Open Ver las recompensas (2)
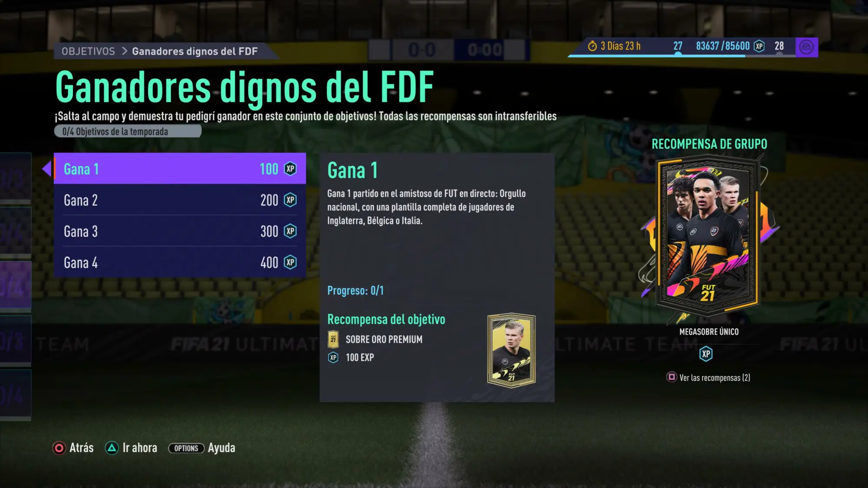 [714, 378]
